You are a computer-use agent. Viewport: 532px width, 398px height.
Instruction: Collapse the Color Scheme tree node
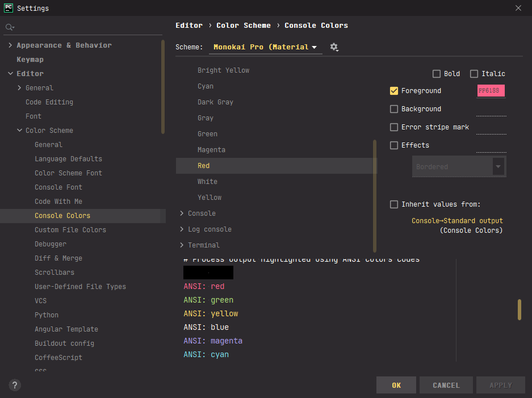tap(20, 131)
